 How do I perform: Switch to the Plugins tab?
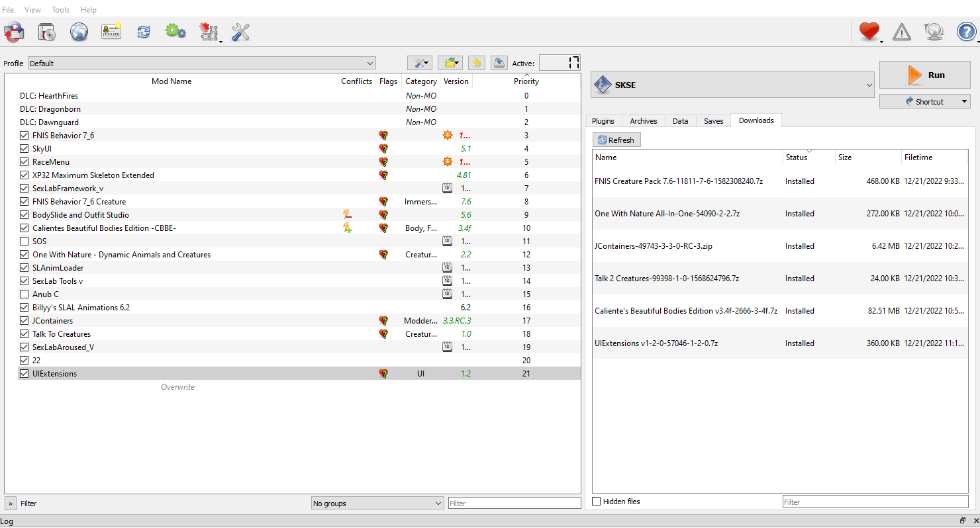[603, 121]
